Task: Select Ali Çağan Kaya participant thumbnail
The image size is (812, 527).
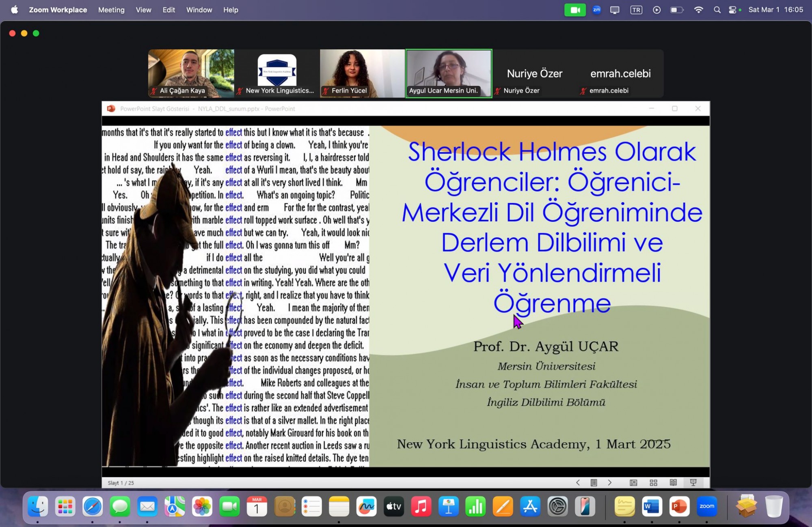Action: [191, 73]
